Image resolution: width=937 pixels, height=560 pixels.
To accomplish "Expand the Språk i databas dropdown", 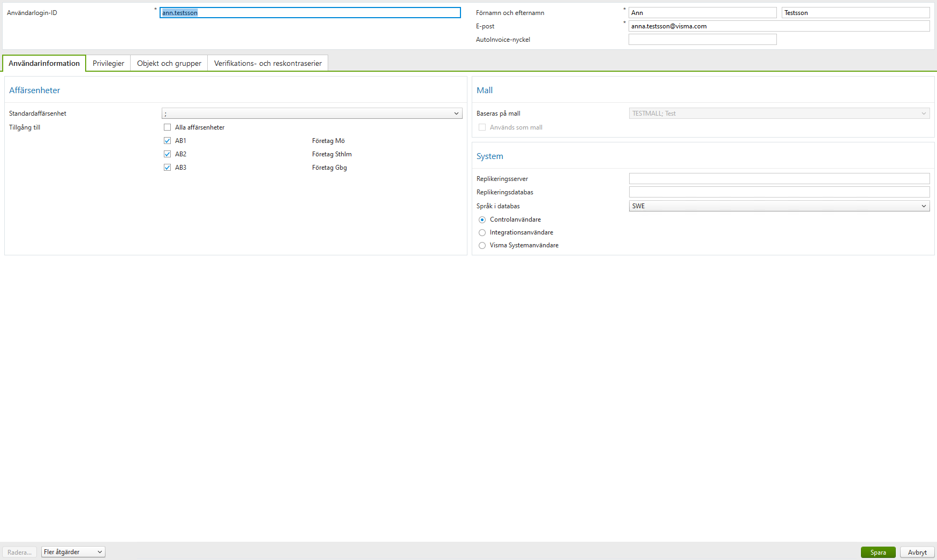I will tap(924, 206).
